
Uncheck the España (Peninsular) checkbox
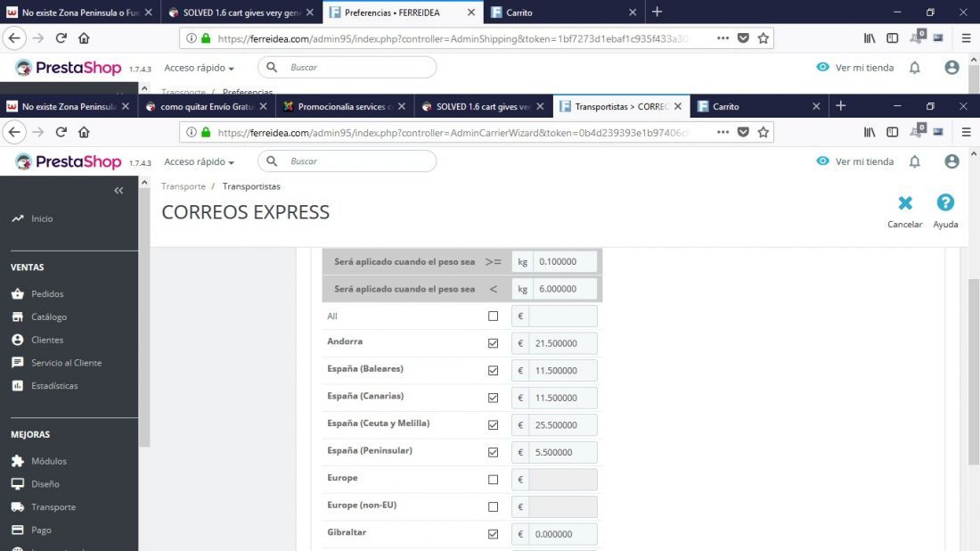pyautogui.click(x=494, y=452)
